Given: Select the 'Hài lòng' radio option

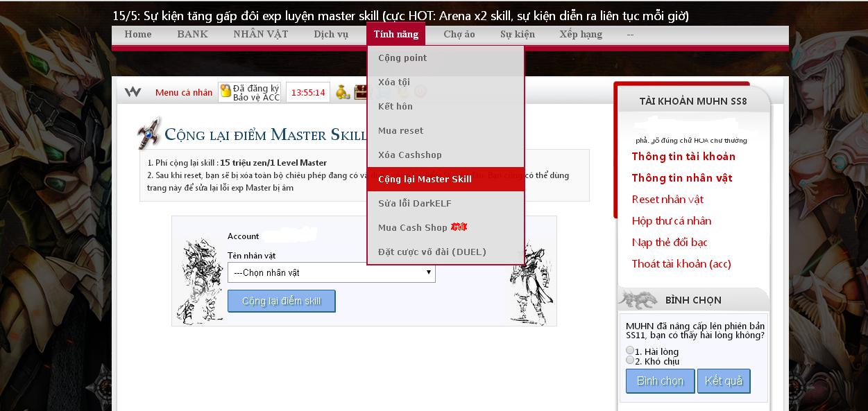Looking at the screenshot, I should pyautogui.click(x=630, y=351).
